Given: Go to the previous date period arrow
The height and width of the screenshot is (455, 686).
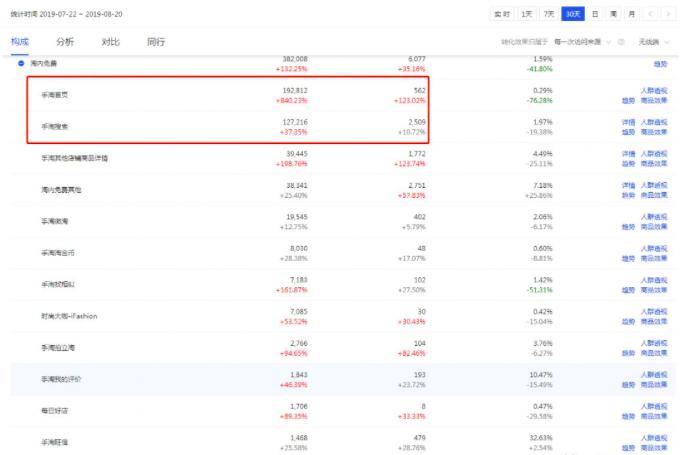Looking at the screenshot, I should pos(651,14).
